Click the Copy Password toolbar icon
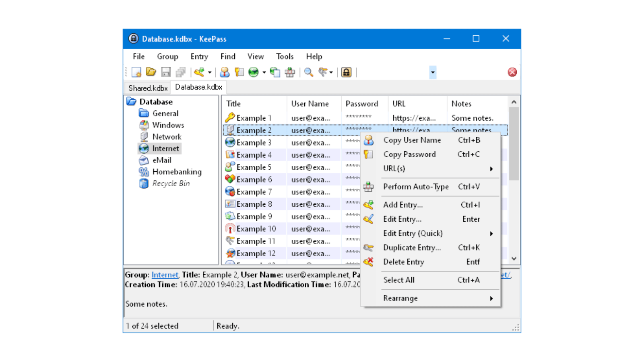 click(x=239, y=72)
